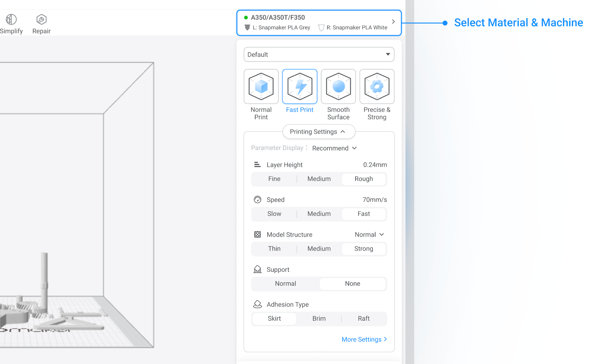Open the Parameter Display Recommend dropdown
This screenshot has width=594, height=364.
pyautogui.click(x=334, y=148)
